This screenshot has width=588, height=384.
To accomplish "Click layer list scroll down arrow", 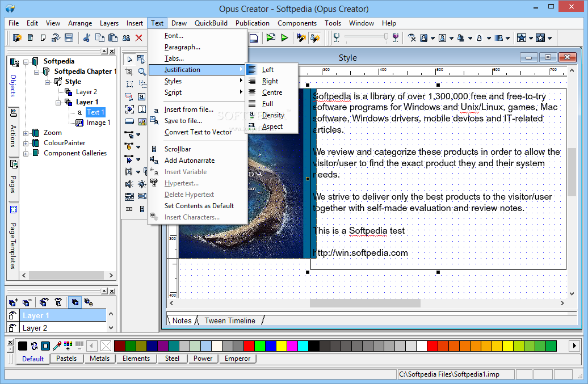I will coord(111,327).
